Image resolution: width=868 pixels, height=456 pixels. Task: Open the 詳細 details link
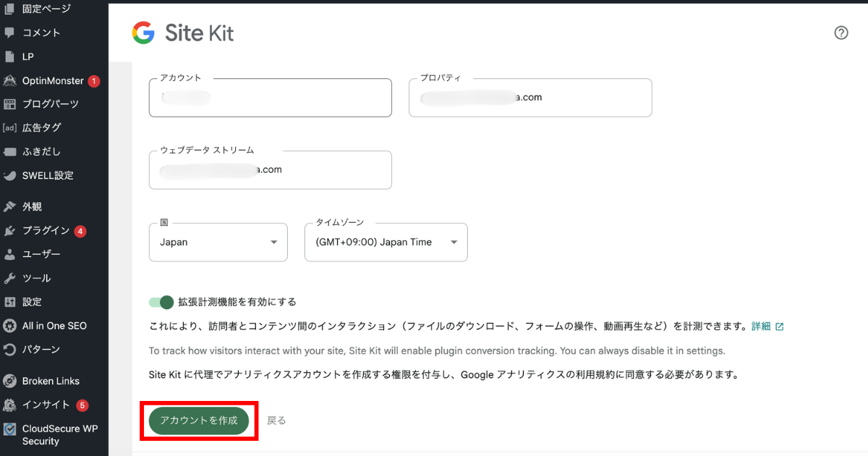click(761, 326)
